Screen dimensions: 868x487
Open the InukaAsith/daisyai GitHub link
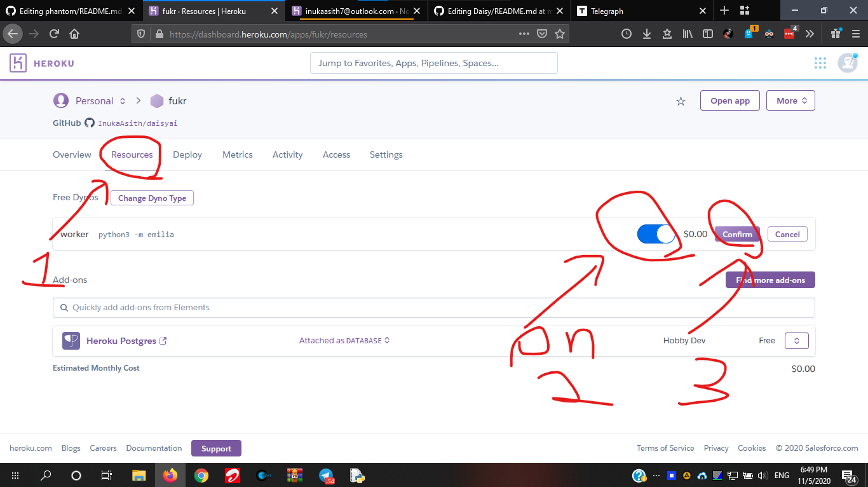click(138, 123)
